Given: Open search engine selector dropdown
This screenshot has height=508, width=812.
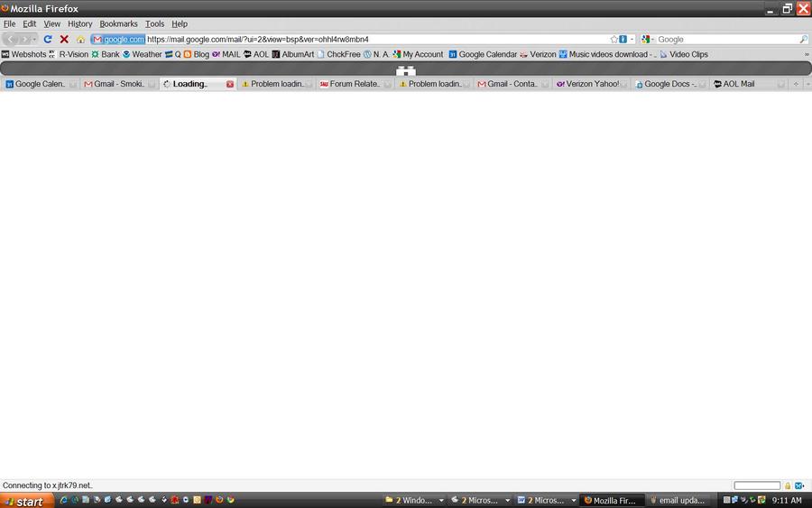Looking at the screenshot, I should coord(648,40).
